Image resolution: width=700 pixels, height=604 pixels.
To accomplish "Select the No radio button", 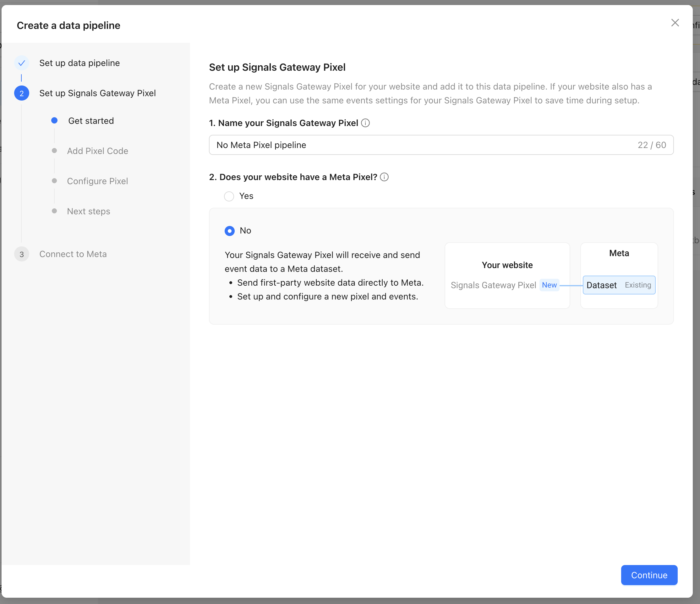I will pyautogui.click(x=230, y=231).
